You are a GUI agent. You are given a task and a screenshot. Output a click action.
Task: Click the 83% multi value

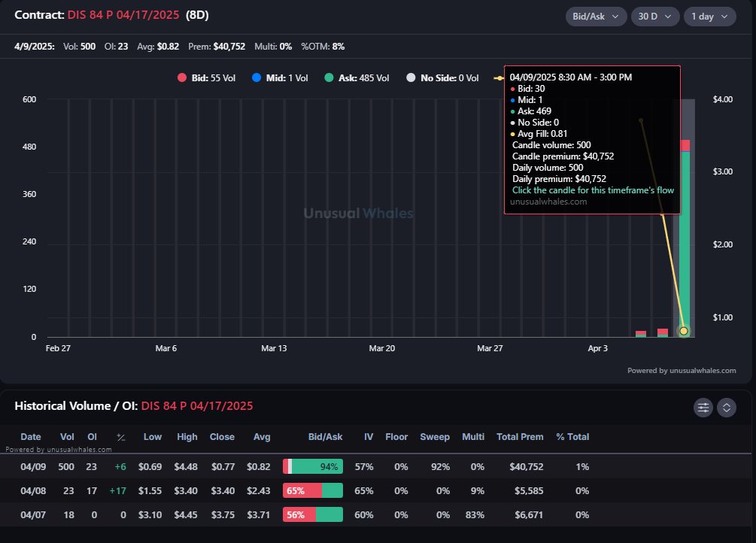click(x=475, y=515)
